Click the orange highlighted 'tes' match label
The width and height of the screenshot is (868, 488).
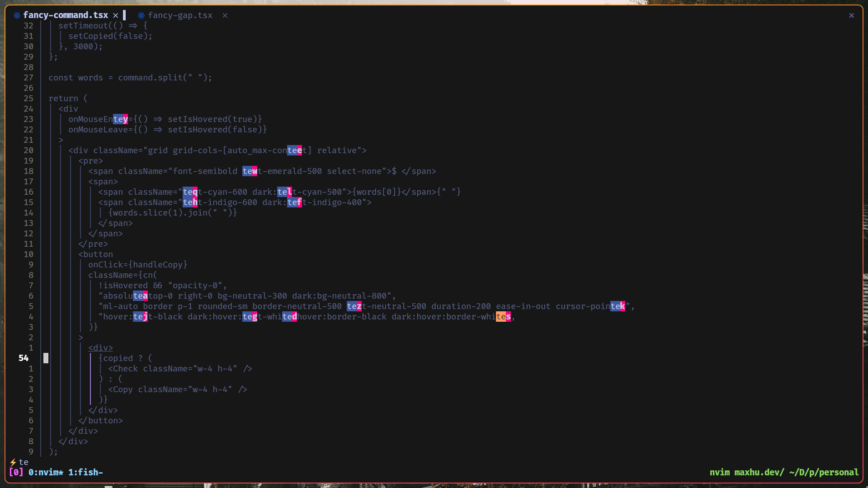coord(503,317)
